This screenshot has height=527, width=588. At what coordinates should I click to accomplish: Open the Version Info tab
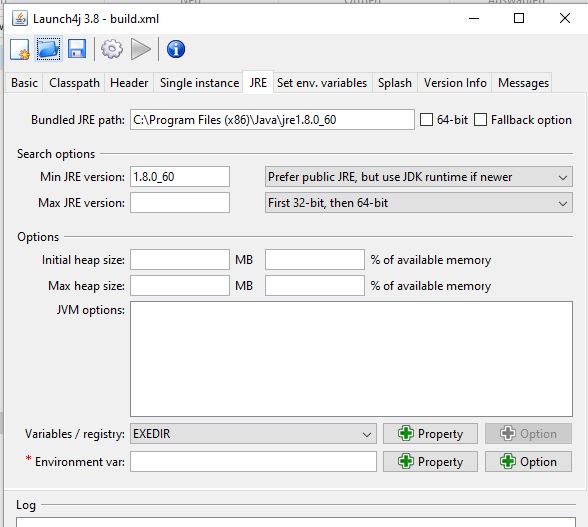pyautogui.click(x=455, y=83)
